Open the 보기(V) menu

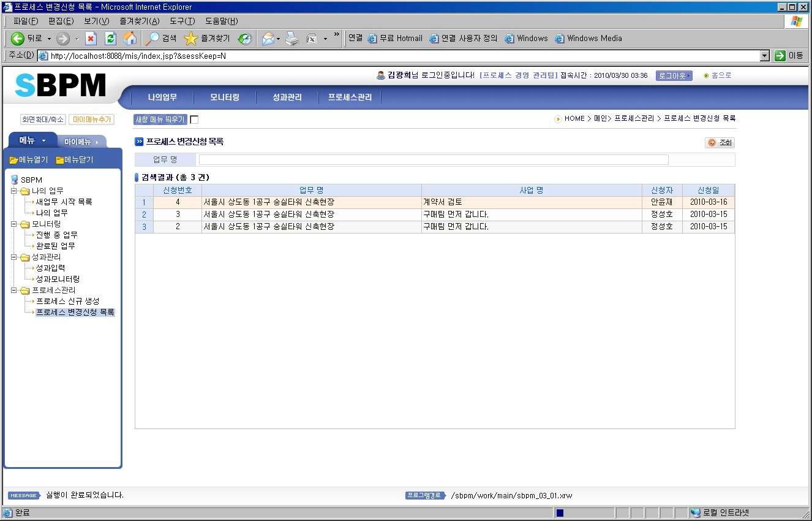click(96, 21)
